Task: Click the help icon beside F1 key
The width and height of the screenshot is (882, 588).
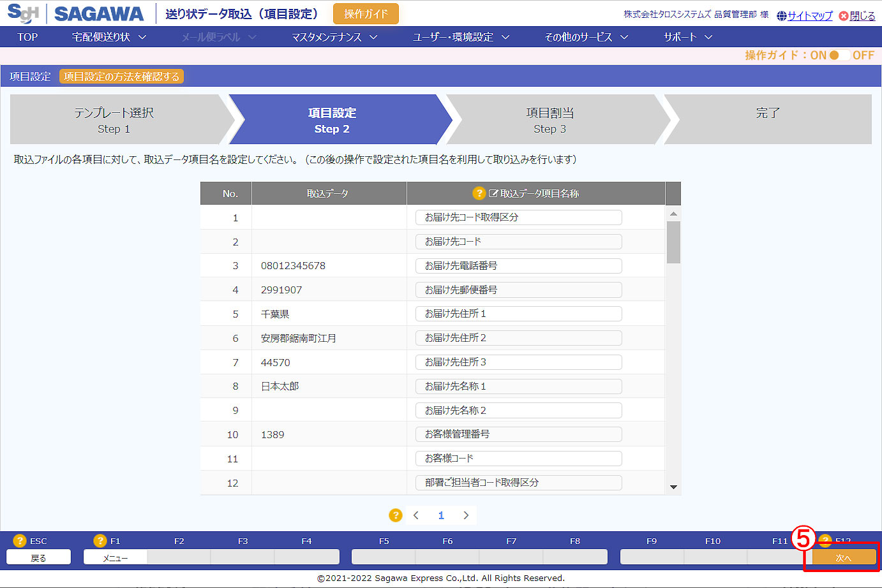Action: click(x=100, y=541)
